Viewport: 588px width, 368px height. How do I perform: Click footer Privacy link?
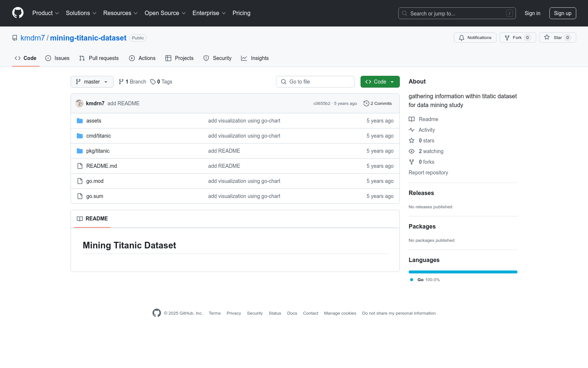(234, 313)
